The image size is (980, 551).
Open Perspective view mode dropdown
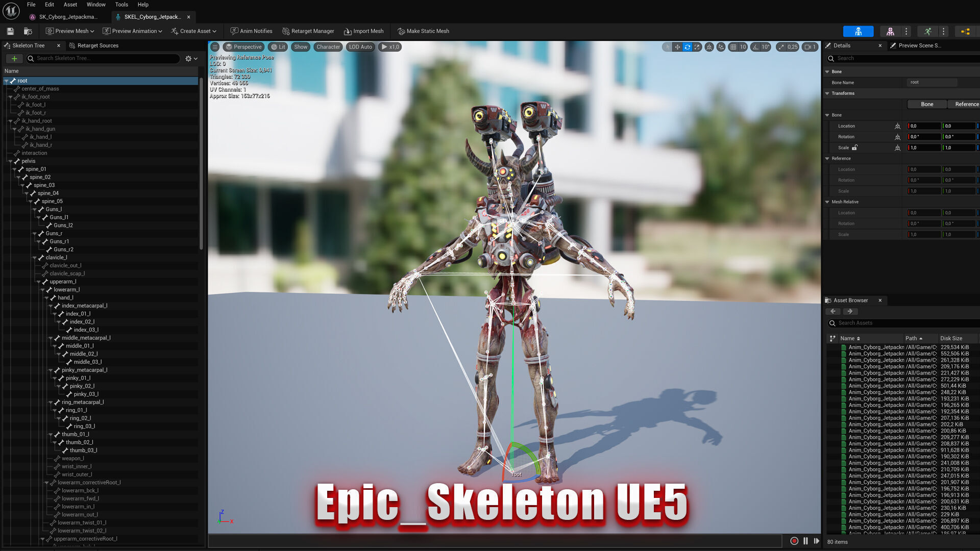pyautogui.click(x=243, y=47)
